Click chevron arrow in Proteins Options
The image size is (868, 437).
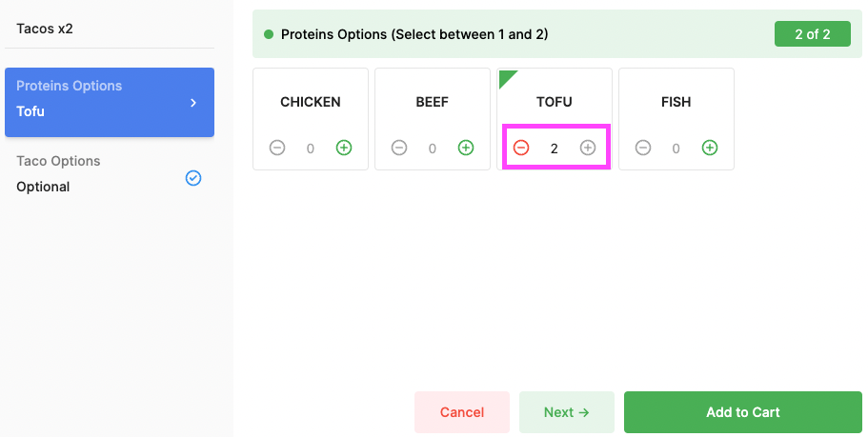tap(193, 103)
